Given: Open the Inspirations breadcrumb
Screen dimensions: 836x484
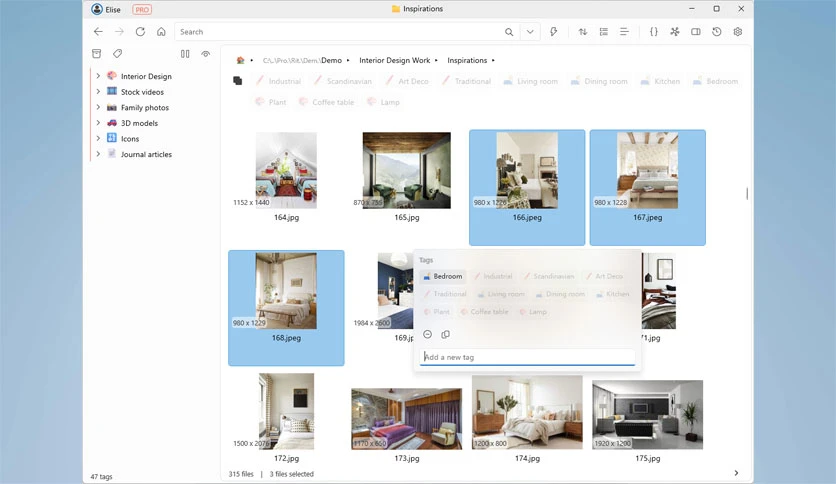Looking at the screenshot, I should pyautogui.click(x=467, y=60).
